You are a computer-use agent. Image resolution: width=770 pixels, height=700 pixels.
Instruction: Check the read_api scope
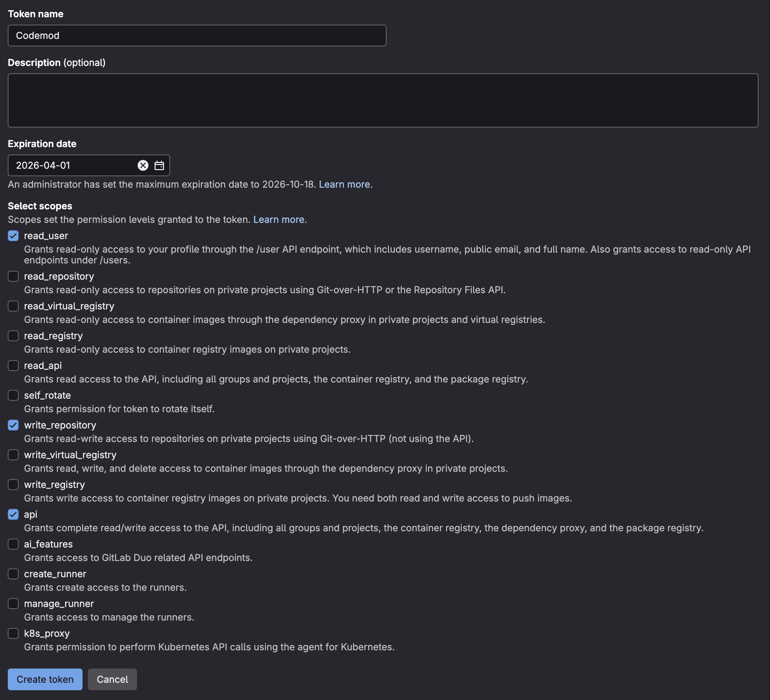click(x=13, y=366)
